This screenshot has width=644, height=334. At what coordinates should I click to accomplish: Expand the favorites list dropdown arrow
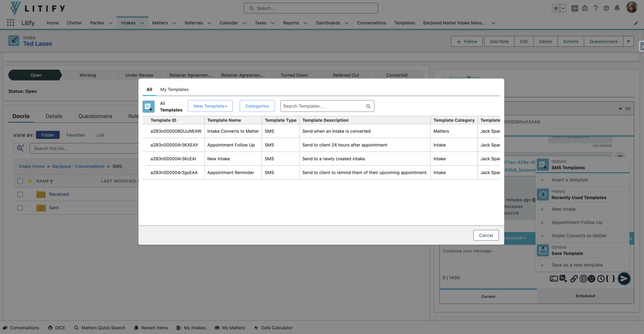(x=563, y=8)
